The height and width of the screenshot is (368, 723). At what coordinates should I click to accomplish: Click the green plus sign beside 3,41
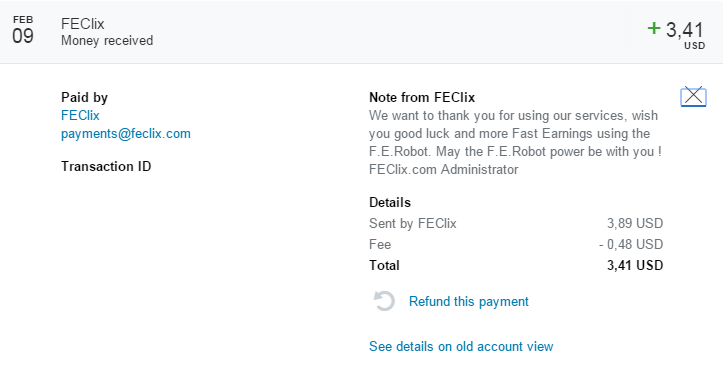653,29
